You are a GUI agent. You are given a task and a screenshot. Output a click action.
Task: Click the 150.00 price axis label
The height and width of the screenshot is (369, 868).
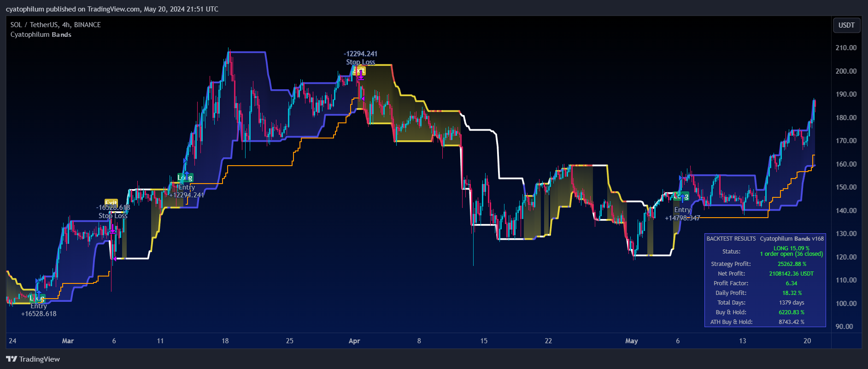pyautogui.click(x=846, y=187)
